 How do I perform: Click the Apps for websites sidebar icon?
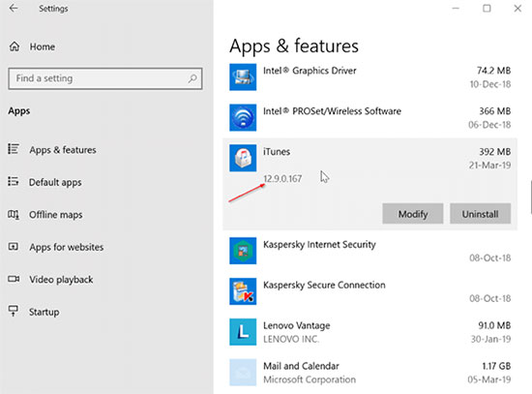pos(14,247)
